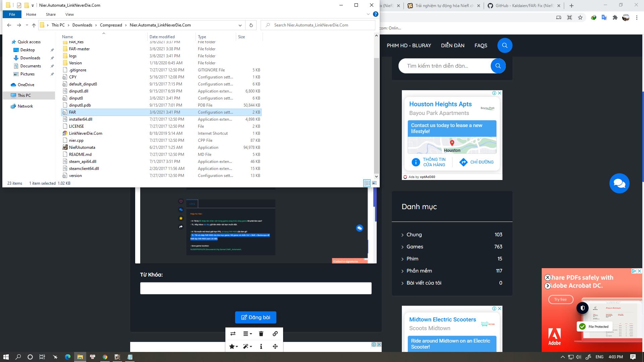The width and height of the screenshot is (644, 362).
Task: Click the LinkNeverDie.Com internet shortcut
Action: point(86,133)
